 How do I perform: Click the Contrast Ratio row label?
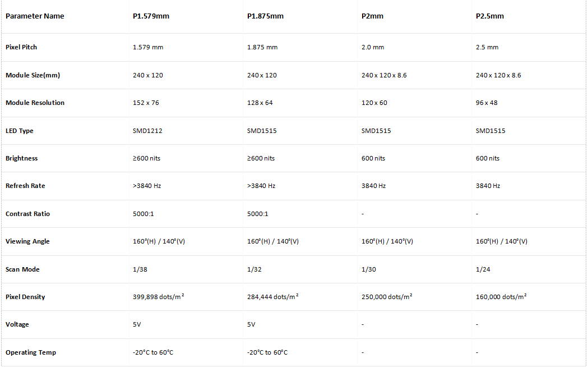27,214
